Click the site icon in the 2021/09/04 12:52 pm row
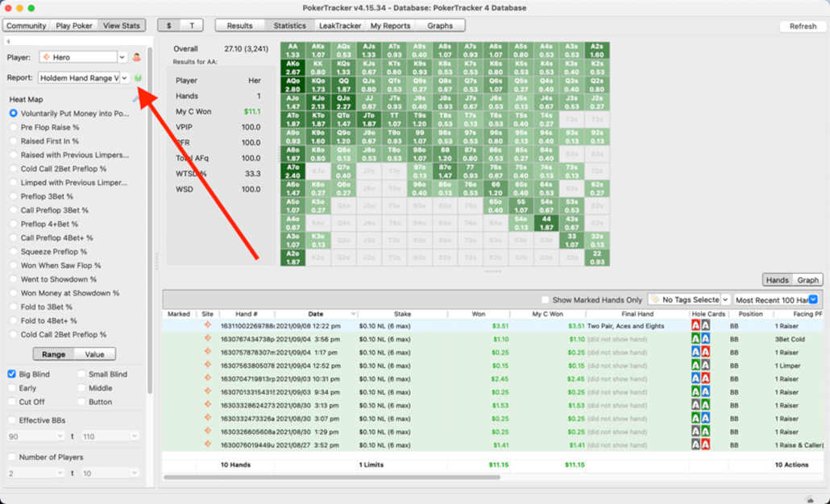This screenshot has height=504, width=830. 208,365
